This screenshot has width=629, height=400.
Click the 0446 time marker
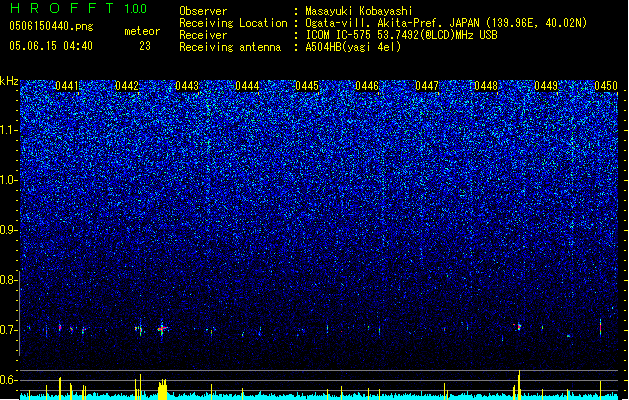pos(367,86)
